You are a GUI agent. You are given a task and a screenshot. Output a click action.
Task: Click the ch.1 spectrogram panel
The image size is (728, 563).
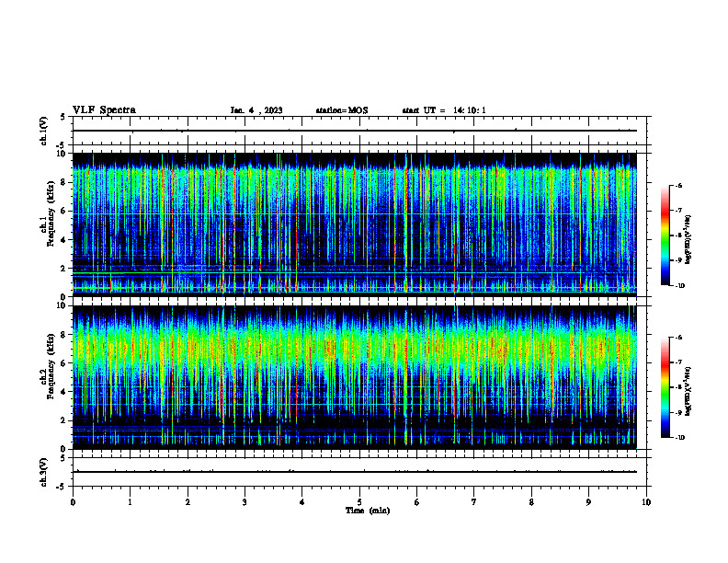click(x=355, y=224)
